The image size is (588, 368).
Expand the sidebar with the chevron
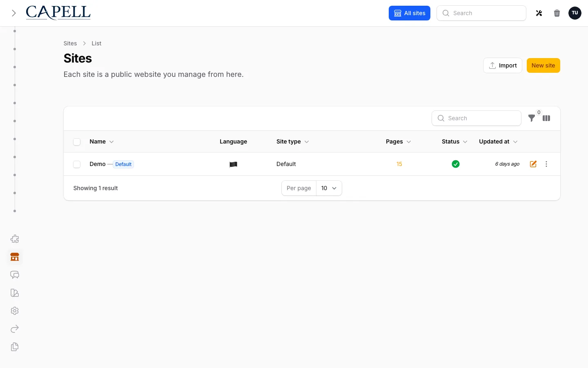click(x=14, y=13)
